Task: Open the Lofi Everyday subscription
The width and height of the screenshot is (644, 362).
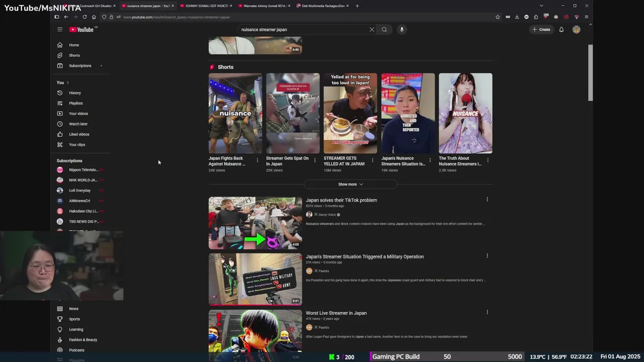Action: point(80,191)
